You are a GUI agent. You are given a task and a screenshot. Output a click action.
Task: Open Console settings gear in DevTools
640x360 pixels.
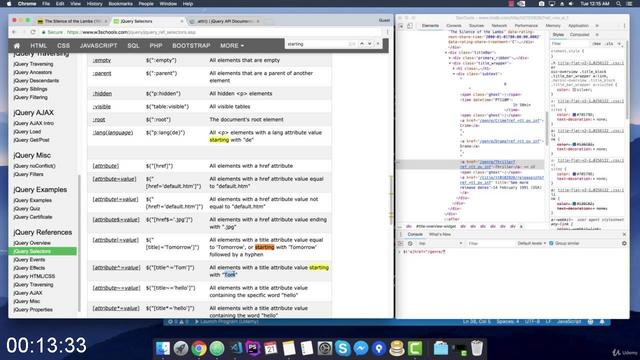click(624, 243)
